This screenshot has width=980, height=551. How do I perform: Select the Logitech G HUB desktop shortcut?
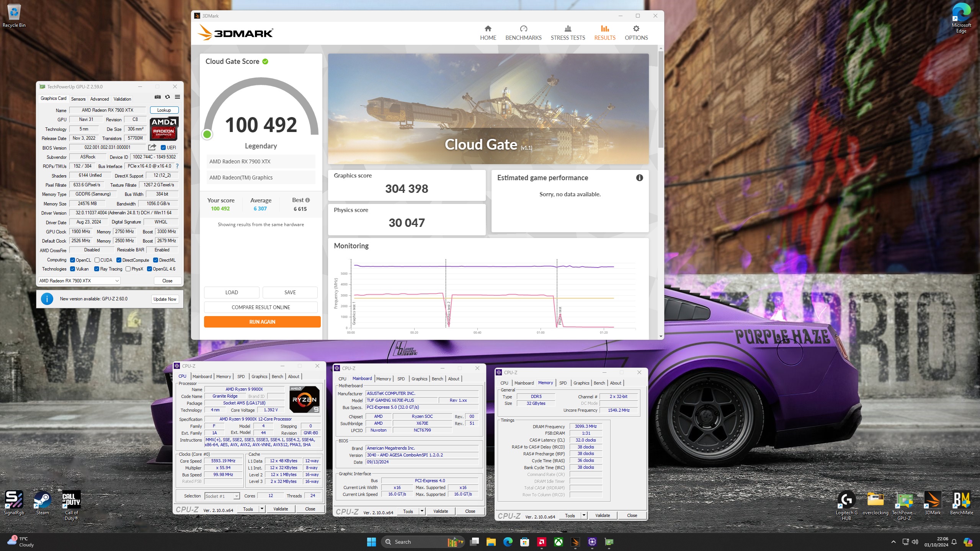846,505
